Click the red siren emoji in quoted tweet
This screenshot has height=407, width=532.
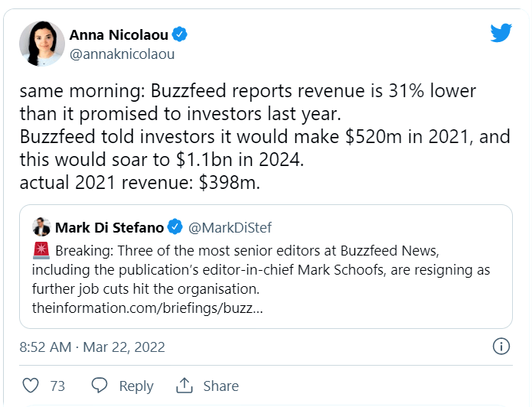coord(41,251)
